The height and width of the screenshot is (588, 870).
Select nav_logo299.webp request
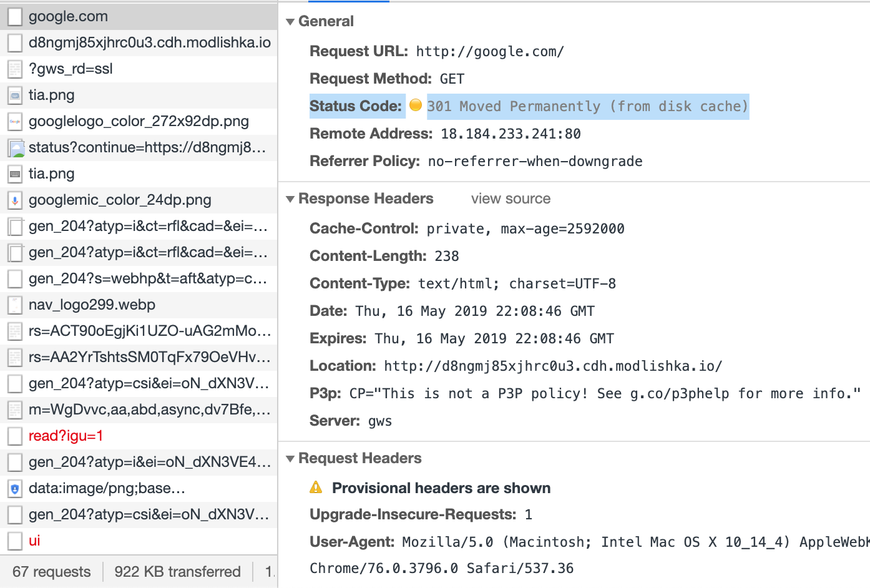139,305
